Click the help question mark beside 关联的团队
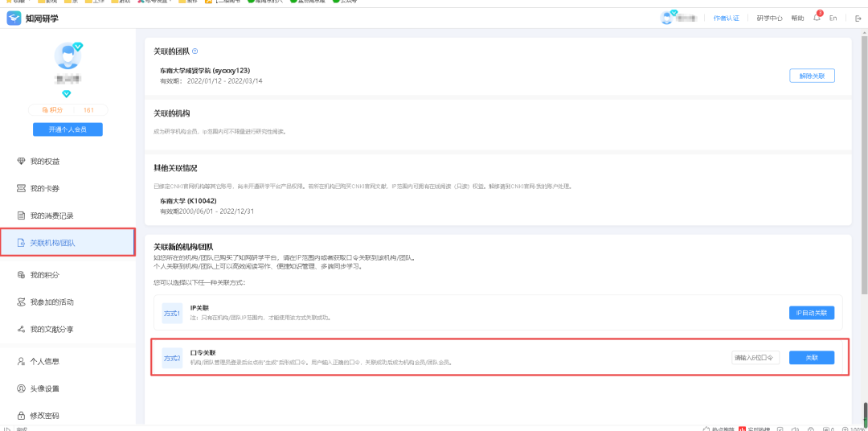The image size is (868, 431). coord(194,51)
